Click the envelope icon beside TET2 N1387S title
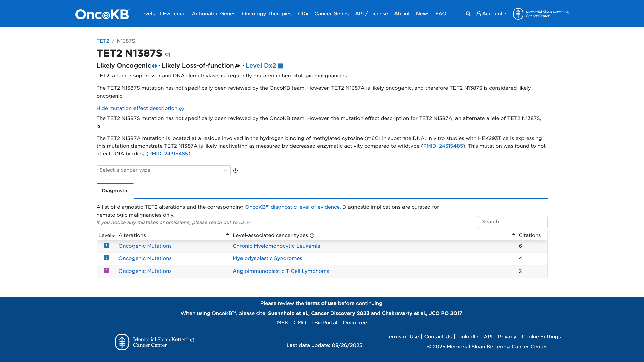644x362 pixels. [x=167, y=55]
